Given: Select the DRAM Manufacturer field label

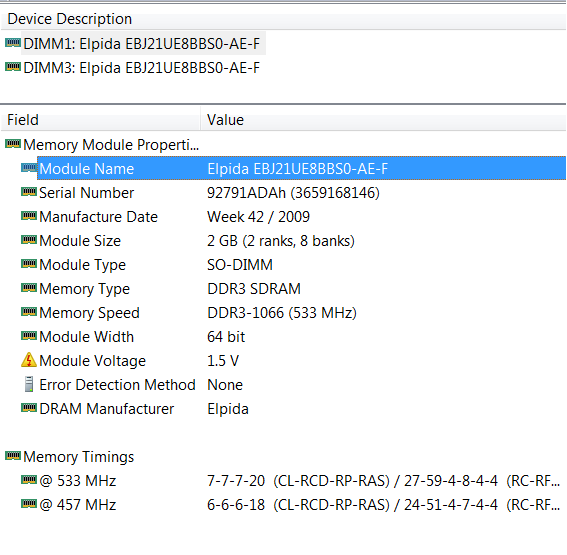Looking at the screenshot, I should 107,409.
